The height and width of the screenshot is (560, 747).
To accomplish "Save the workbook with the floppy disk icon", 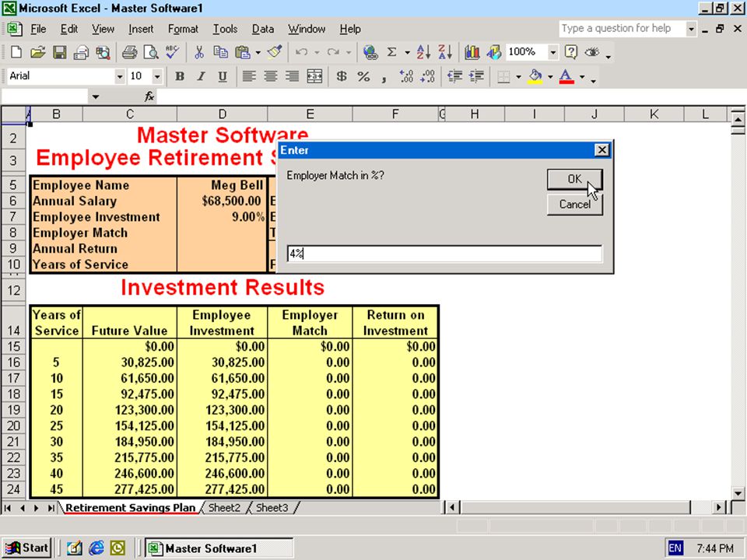I will 60,52.
